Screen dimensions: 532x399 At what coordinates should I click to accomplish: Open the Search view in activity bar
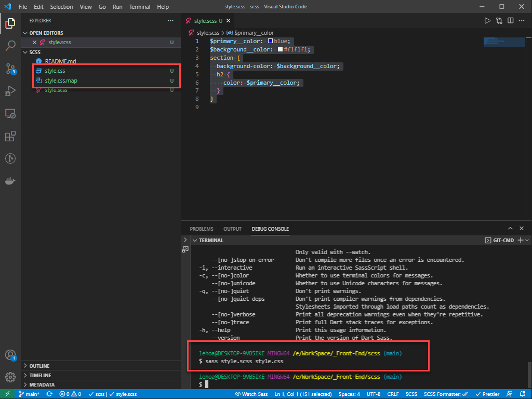coord(10,46)
